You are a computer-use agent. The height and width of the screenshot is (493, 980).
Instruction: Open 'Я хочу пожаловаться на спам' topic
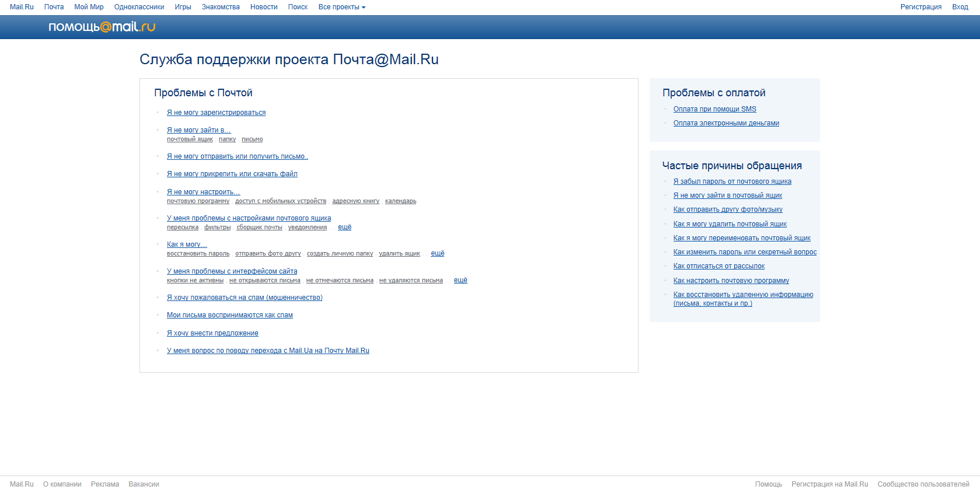(245, 298)
